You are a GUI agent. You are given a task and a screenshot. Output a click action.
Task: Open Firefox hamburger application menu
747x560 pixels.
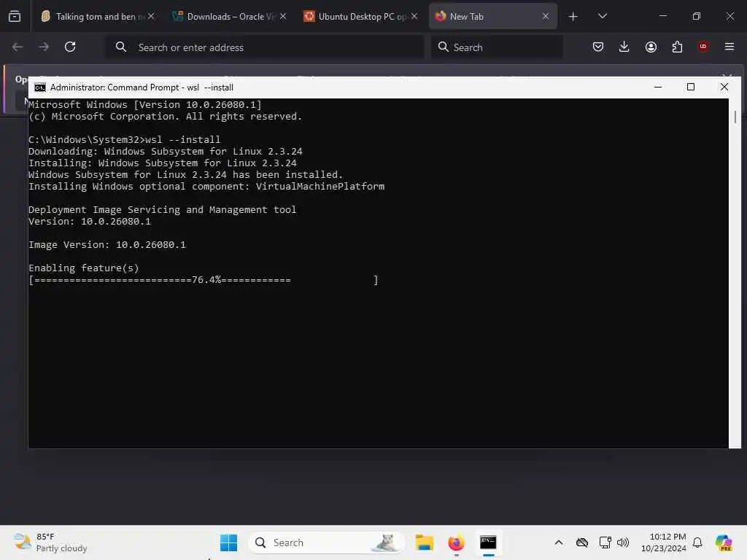point(729,47)
